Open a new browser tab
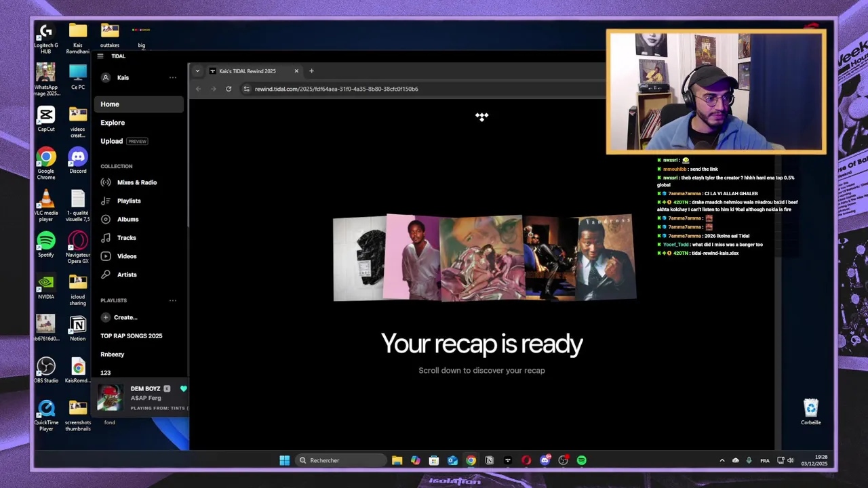This screenshot has width=868, height=488. [311, 71]
